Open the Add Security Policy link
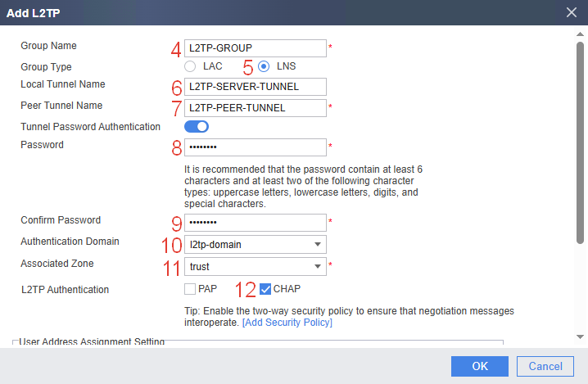 pyautogui.click(x=287, y=323)
